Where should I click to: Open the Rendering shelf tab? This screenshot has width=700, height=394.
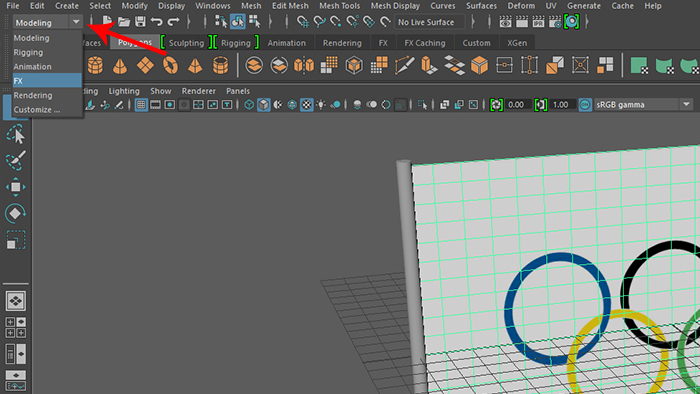coord(342,43)
